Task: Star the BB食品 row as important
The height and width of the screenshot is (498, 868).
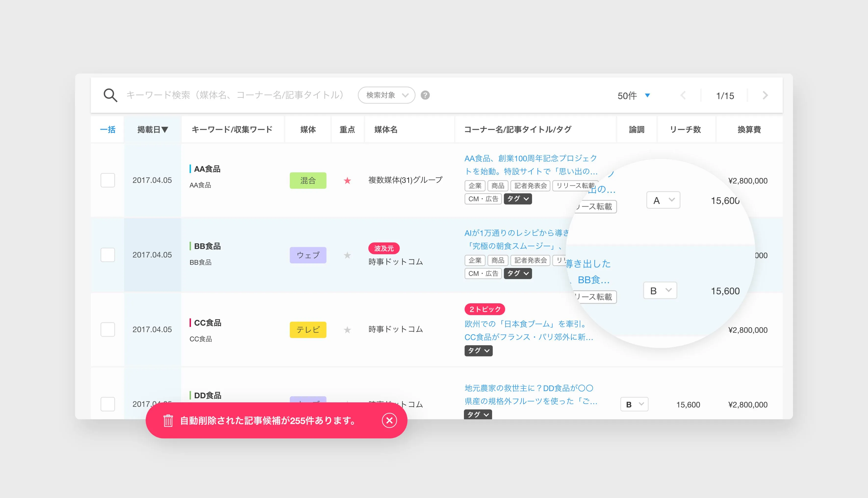Action: [347, 255]
